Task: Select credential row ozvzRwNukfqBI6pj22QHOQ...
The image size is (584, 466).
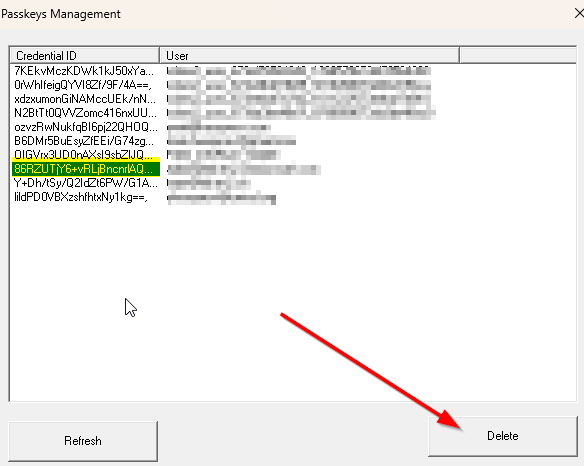Action: click(x=86, y=127)
